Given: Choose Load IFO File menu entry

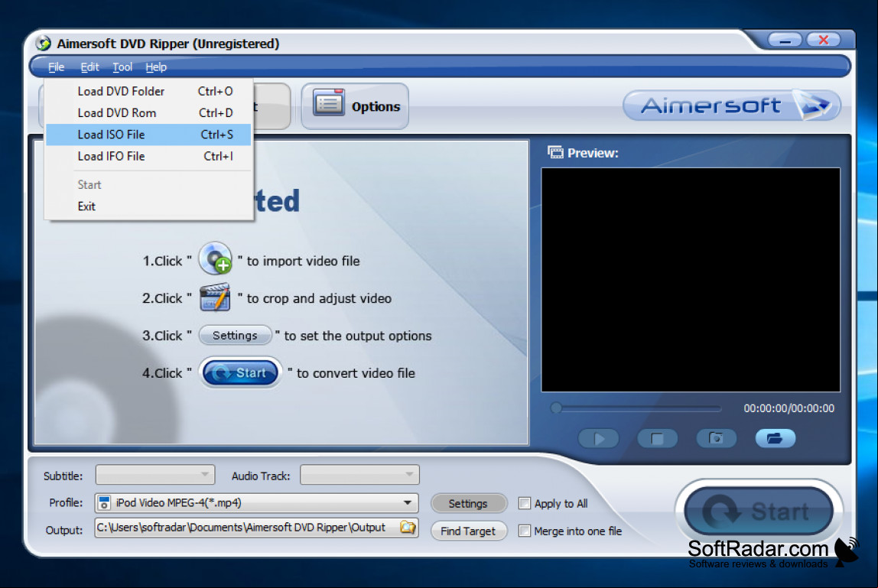Looking at the screenshot, I should pyautogui.click(x=148, y=156).
